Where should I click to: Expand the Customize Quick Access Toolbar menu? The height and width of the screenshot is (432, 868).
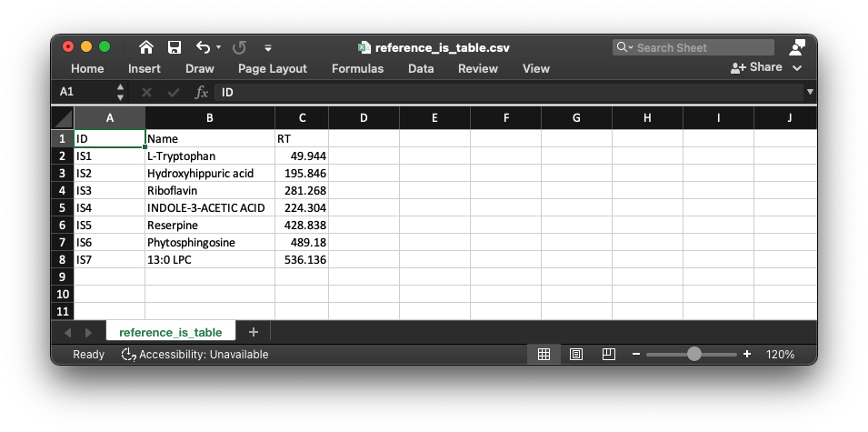point(268,47)
